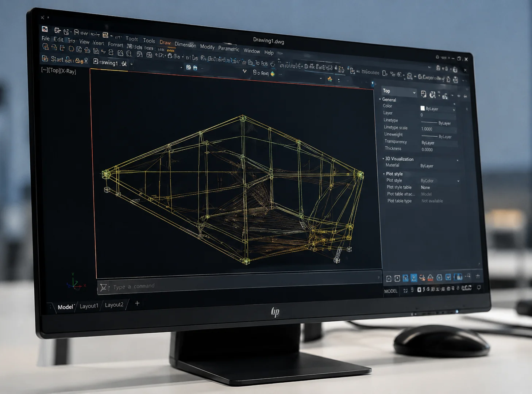Open the File menu
The height and width of the screenshot is (394, 532).
click(45, 38)
